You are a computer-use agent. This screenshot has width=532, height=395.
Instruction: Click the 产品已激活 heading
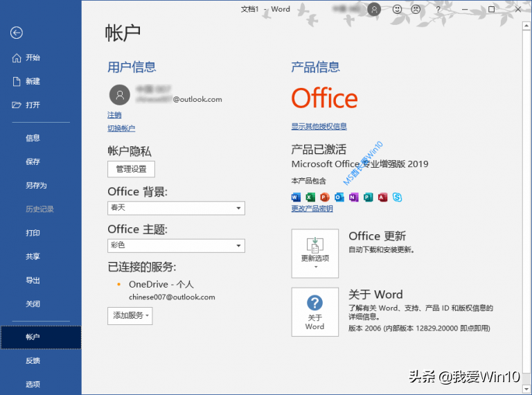tap(319, 150)
